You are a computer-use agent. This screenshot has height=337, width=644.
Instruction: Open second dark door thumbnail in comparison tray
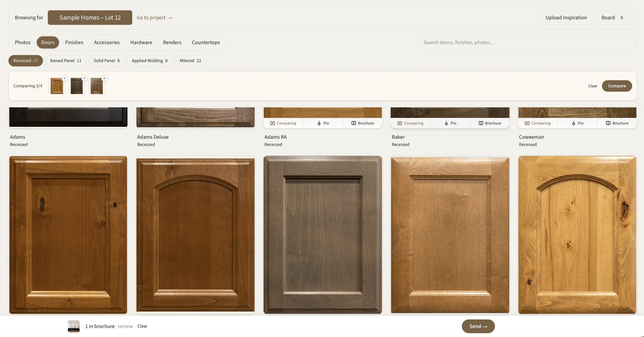click(x=77, y=86)
